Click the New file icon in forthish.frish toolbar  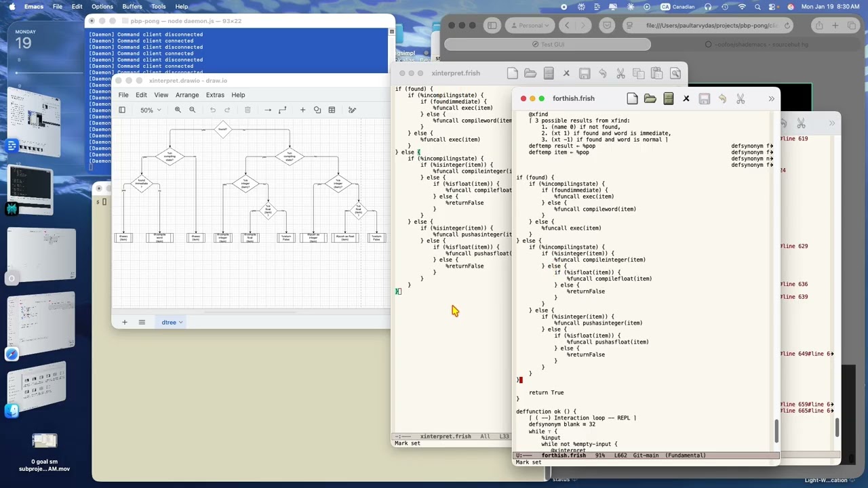coord(632,99)
